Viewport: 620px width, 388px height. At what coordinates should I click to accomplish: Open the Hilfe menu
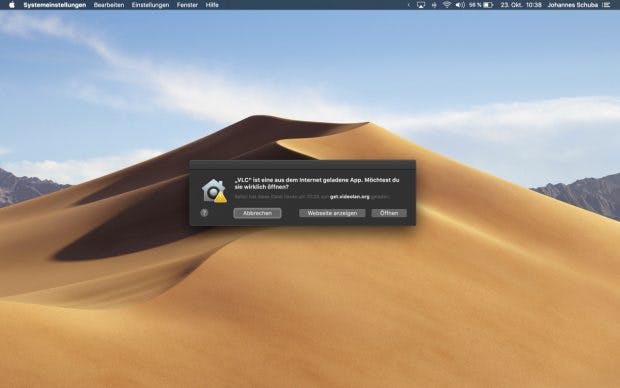tap(212, 5)
